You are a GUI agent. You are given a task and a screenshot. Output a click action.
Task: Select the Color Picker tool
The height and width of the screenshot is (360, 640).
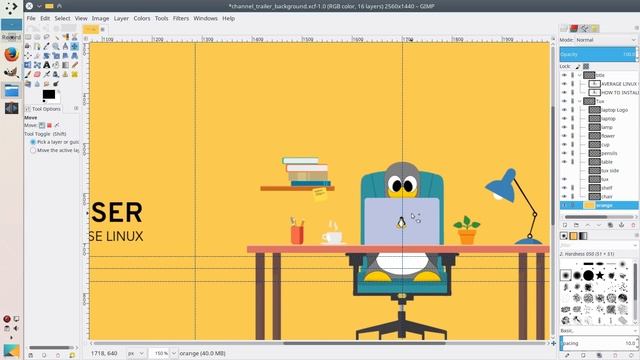point(47,46)
